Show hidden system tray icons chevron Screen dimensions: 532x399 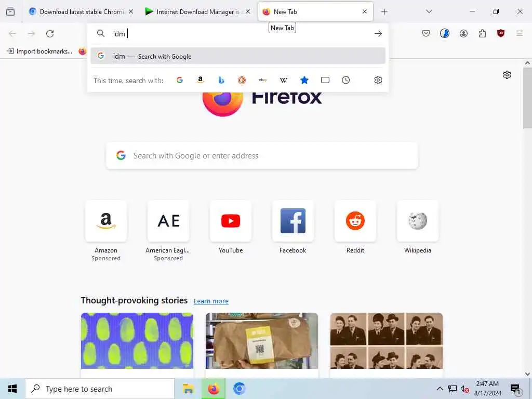tap(440, 389)
